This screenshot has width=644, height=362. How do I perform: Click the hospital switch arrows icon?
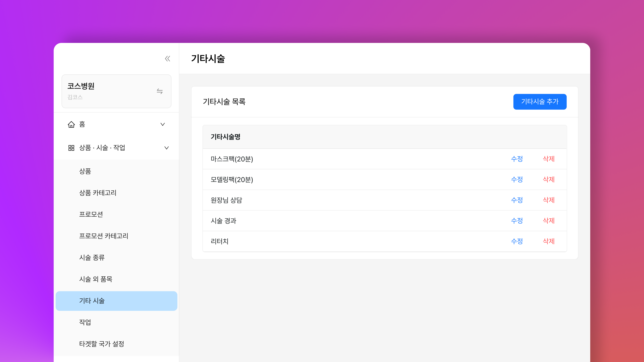(x=160, y=91)
